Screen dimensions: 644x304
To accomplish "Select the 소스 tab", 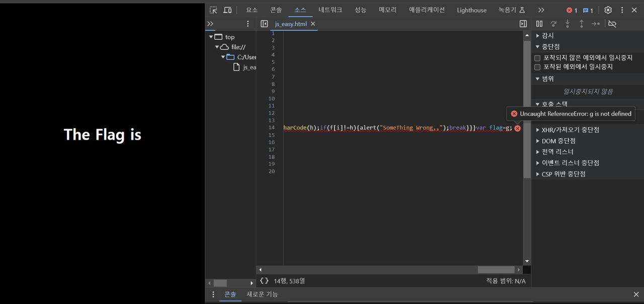I will 300,10.
